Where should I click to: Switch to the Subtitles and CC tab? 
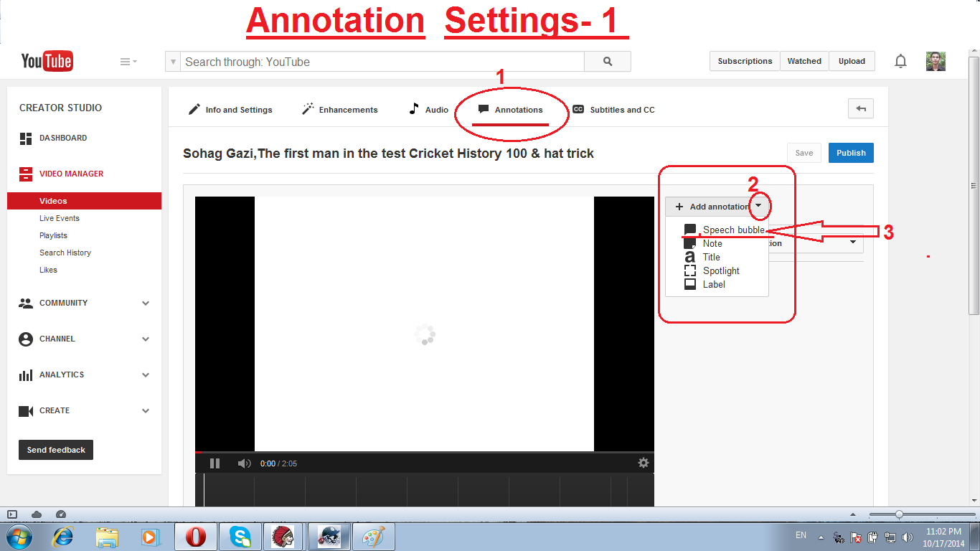621,109
